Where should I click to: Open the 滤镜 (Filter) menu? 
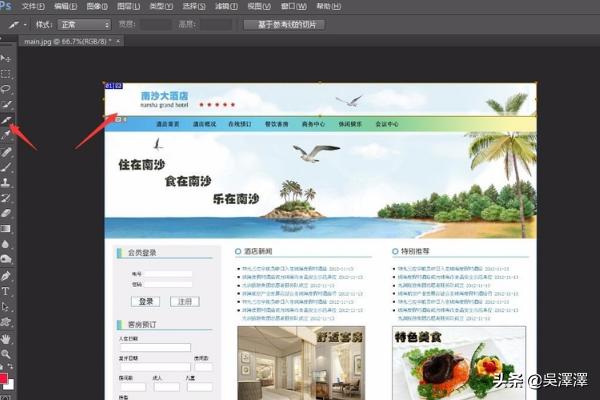coord(225,6)
